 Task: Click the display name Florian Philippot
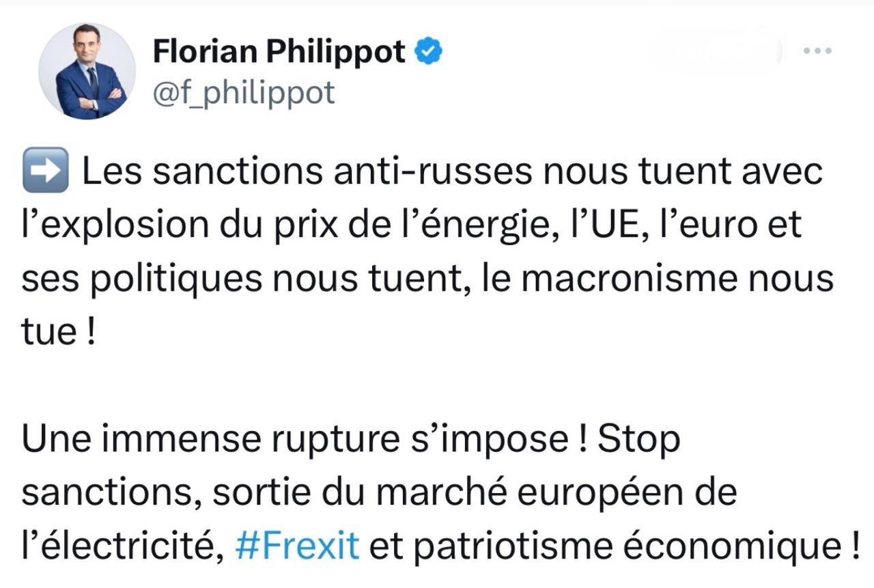(279, 52)
